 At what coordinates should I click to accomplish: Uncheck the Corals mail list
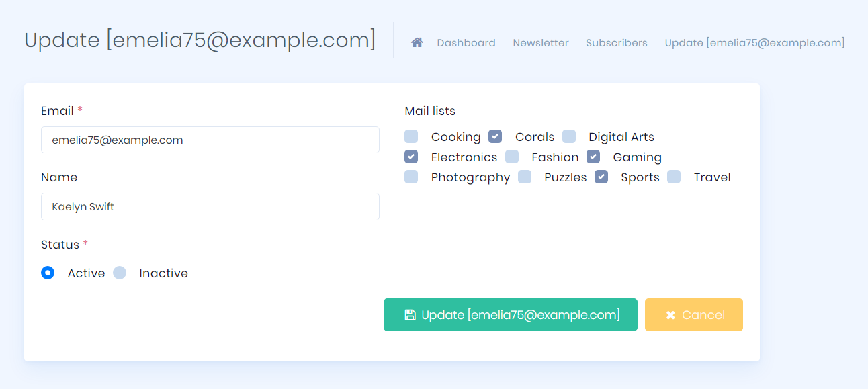[x=495, y=136]
